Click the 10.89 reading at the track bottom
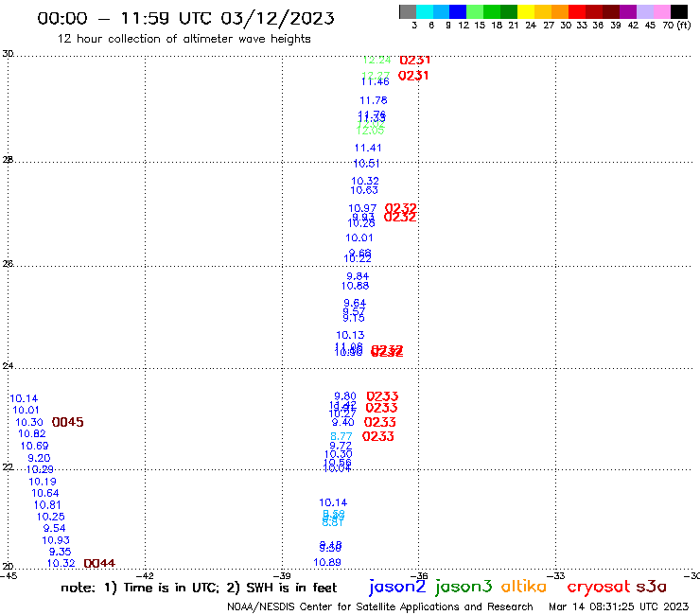This screenshot has width=700, height=615. click(327, 562)
